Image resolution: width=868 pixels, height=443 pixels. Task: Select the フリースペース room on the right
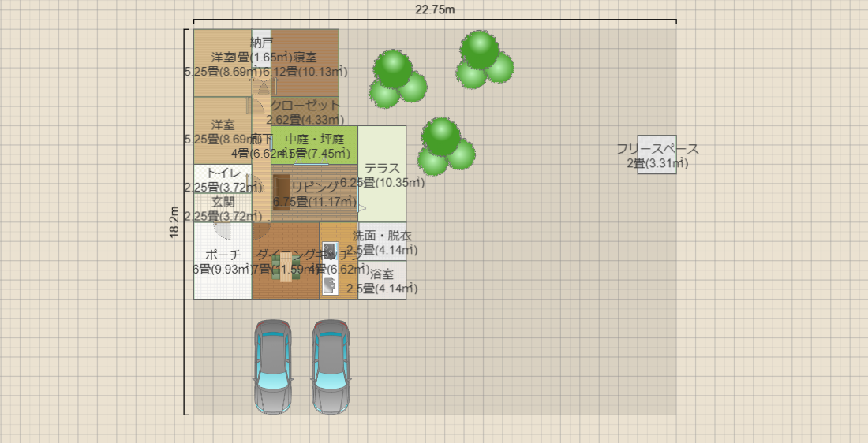657,154
